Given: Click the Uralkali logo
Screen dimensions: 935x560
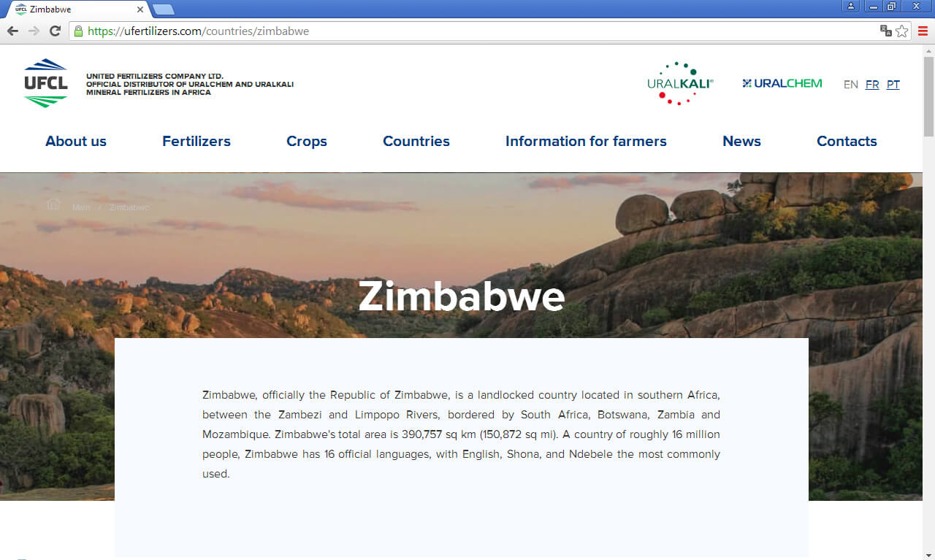Looking at the screenshot, I should [679, 83].
